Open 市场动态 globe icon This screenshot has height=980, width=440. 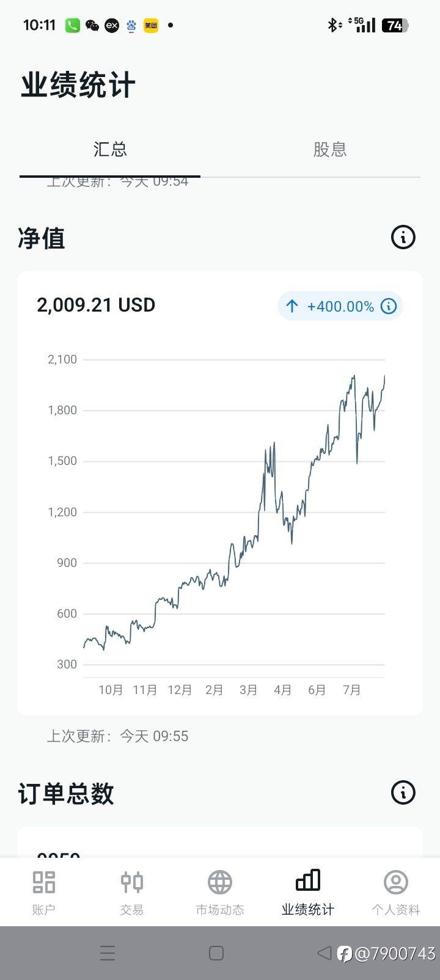(x=220, y=882)
